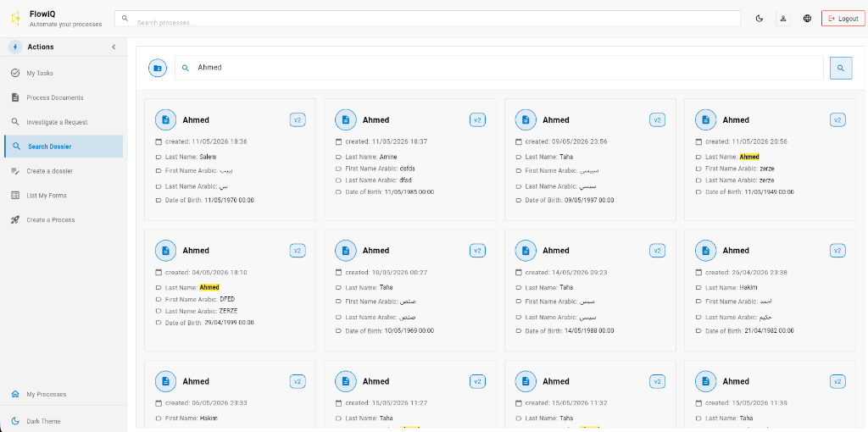Click v2 badge on card created 09/05/2026 23:56
Screen dimensions: 868x432
click(x=657, y=119)
